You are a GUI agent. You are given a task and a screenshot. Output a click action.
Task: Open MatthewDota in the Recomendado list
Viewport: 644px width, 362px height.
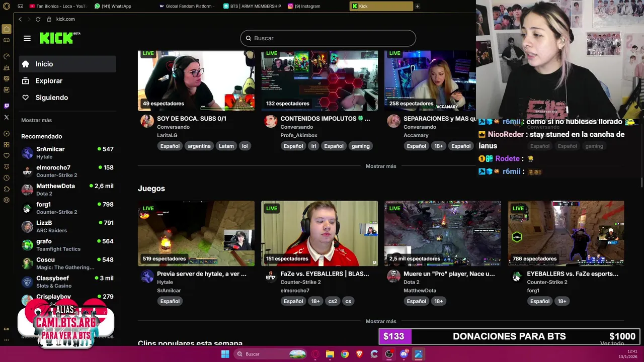67,190
